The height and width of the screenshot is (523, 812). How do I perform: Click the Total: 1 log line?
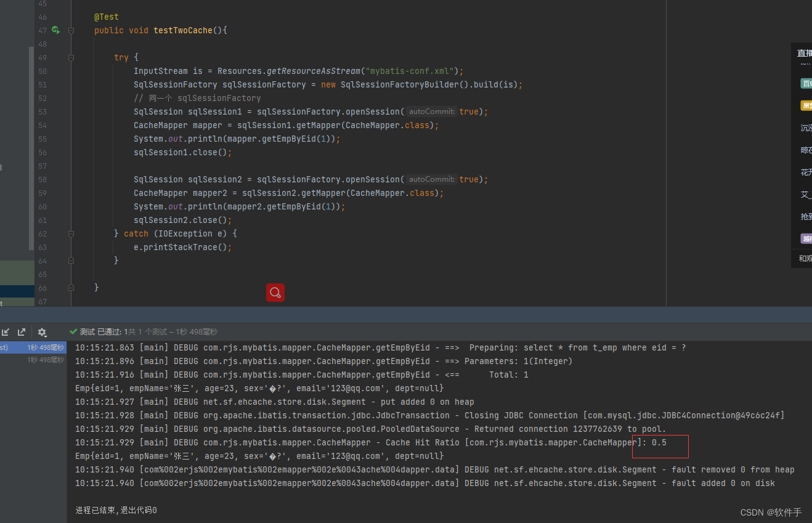(x=302, y=375)
